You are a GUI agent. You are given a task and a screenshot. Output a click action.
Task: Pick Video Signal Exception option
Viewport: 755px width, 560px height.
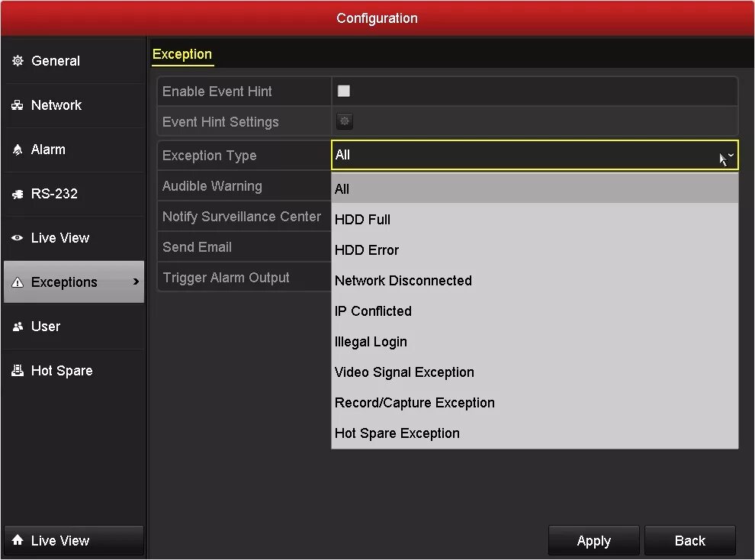pyautogui.click(x=535, y=372)
